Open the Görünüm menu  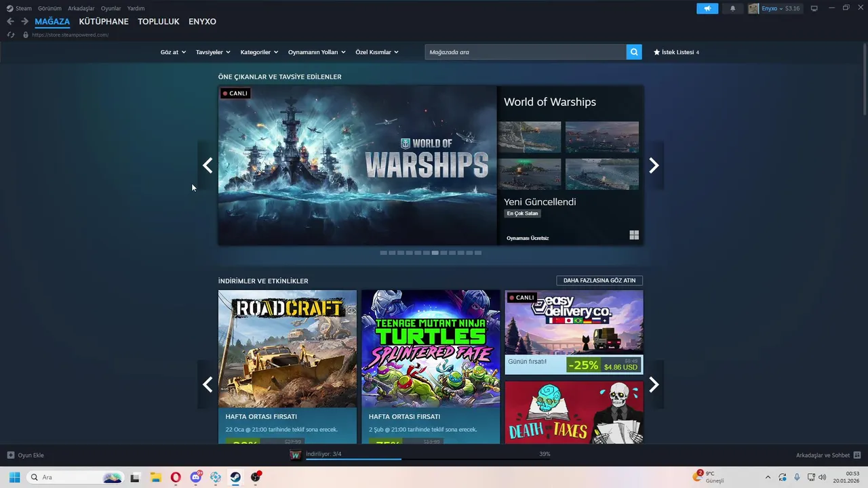[50, 8]
